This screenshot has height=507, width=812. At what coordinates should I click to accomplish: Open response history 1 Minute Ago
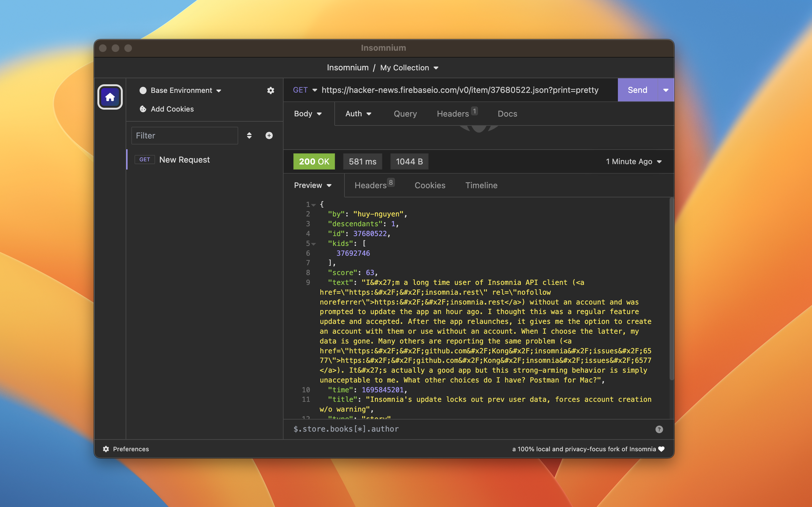(633, 162)
